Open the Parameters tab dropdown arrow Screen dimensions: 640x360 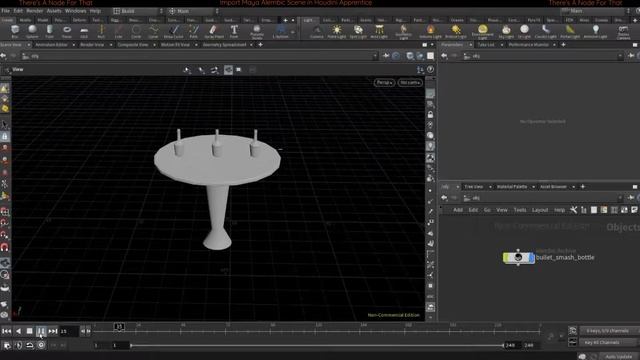[471, 44]
